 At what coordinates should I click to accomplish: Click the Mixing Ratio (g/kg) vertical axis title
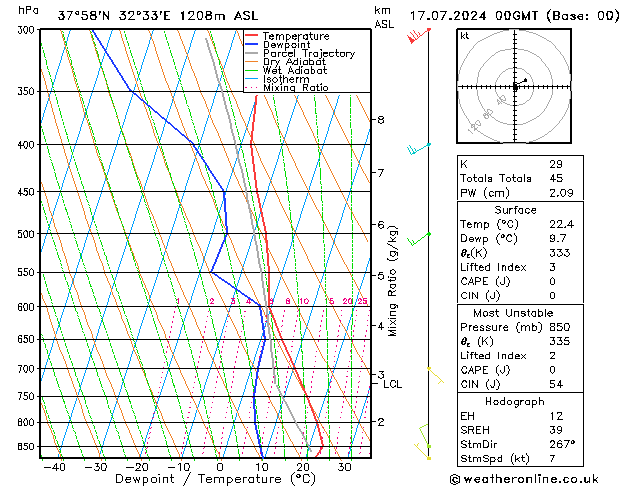coord(392,281)
